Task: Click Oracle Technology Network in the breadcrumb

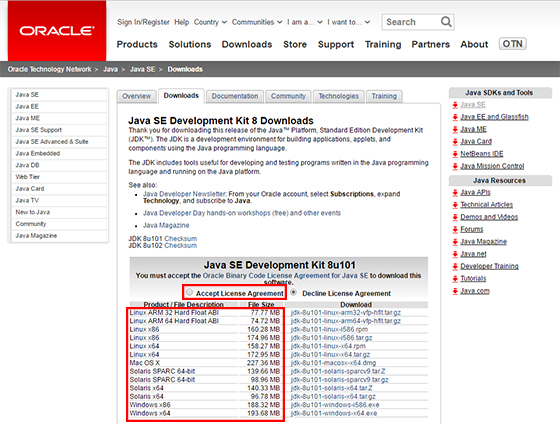Action: click(49, 69)
